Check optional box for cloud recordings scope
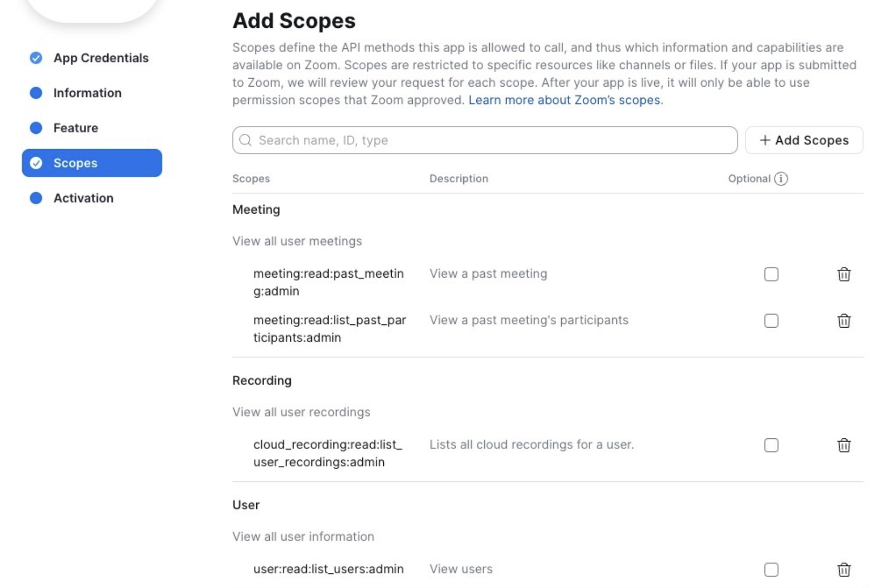880x588 pixels. (x=771, y=445)
